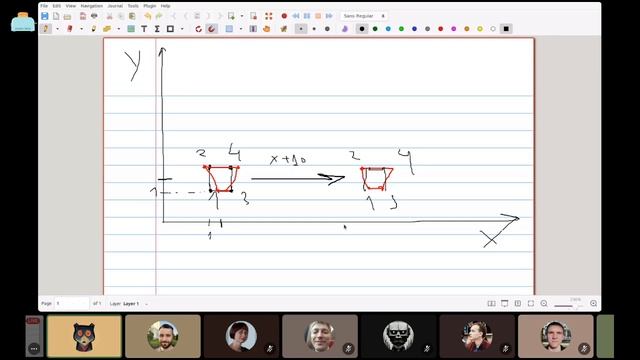The width and height of the screenshot is (640, 360).
Task: Open the File menu
Action: coord(44,6)
